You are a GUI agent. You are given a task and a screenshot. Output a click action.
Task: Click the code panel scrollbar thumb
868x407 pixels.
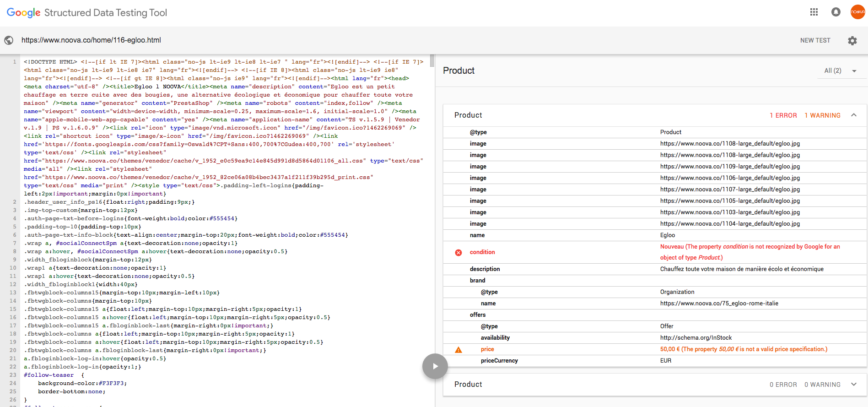pyautogui.click(x=432, y=60)
